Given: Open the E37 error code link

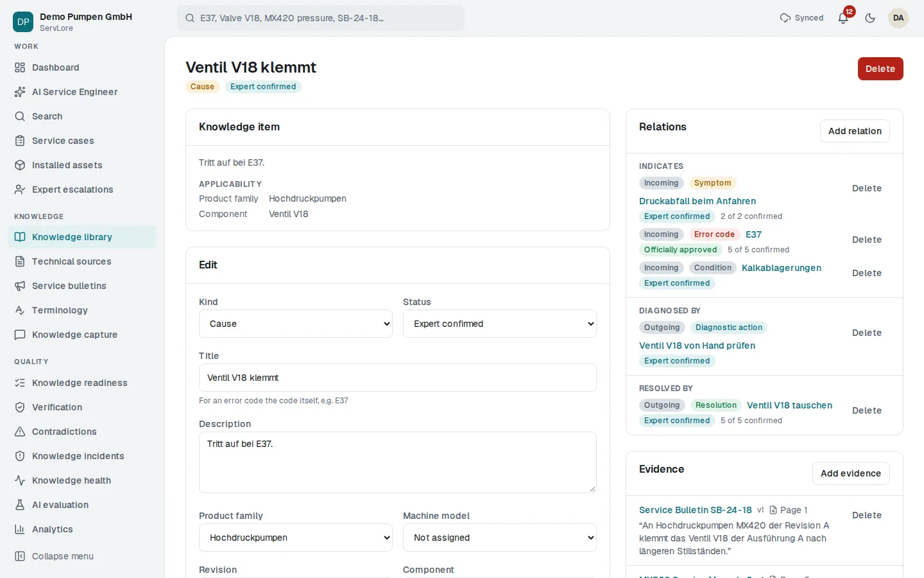Looking at the screenshot, I should point(753,234).
